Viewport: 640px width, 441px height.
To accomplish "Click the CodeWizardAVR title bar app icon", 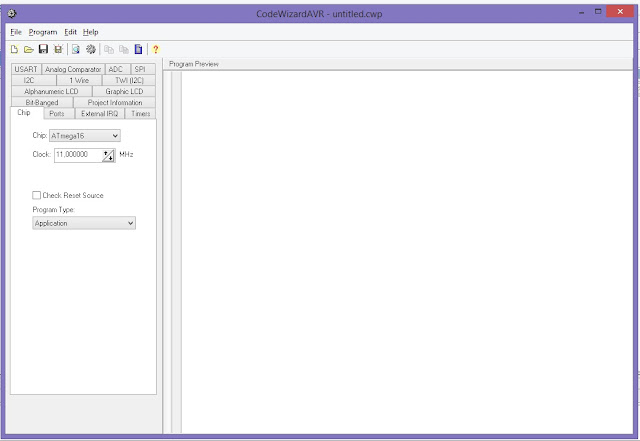I will (12, 13).
